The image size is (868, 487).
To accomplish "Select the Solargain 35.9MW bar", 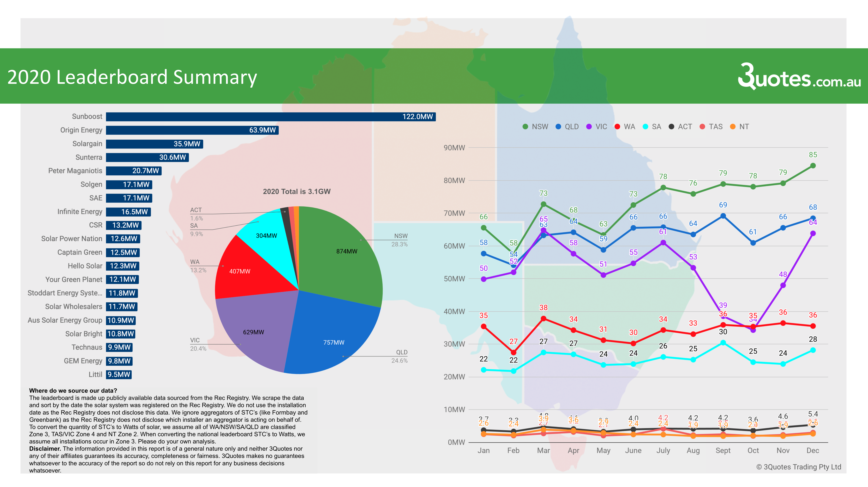I will click(x=155, y=144).
